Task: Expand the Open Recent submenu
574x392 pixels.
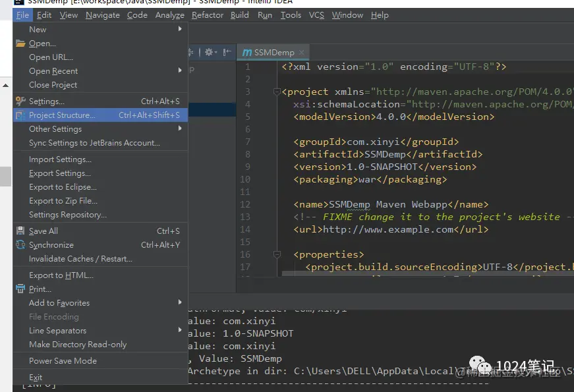Action: pos(100,71)
